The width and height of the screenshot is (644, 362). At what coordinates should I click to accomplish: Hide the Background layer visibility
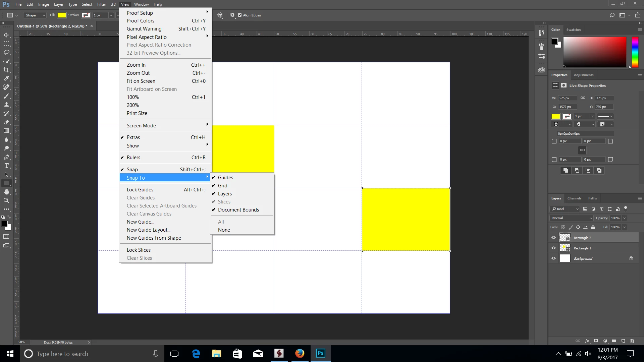pyautogui.click(x=553, y=258)
